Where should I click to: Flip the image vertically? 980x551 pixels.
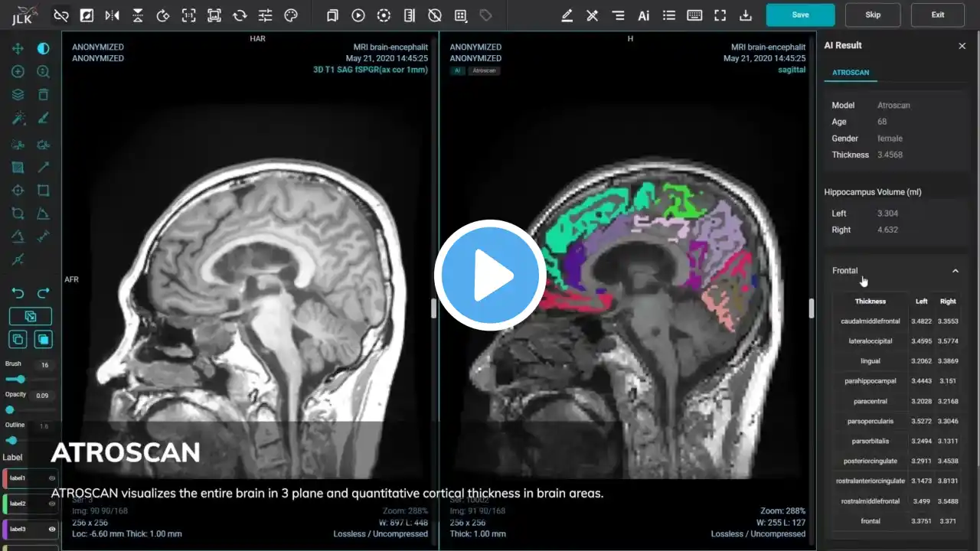(x=138, y=15)
